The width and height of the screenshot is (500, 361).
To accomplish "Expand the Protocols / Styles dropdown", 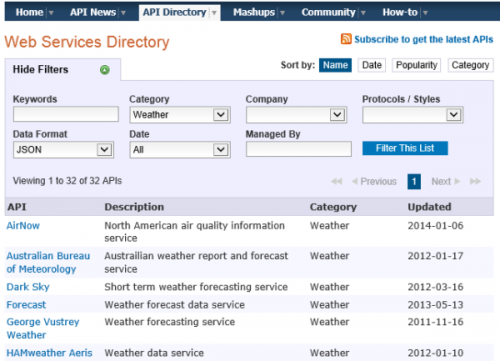I will [x=413, y=115].
